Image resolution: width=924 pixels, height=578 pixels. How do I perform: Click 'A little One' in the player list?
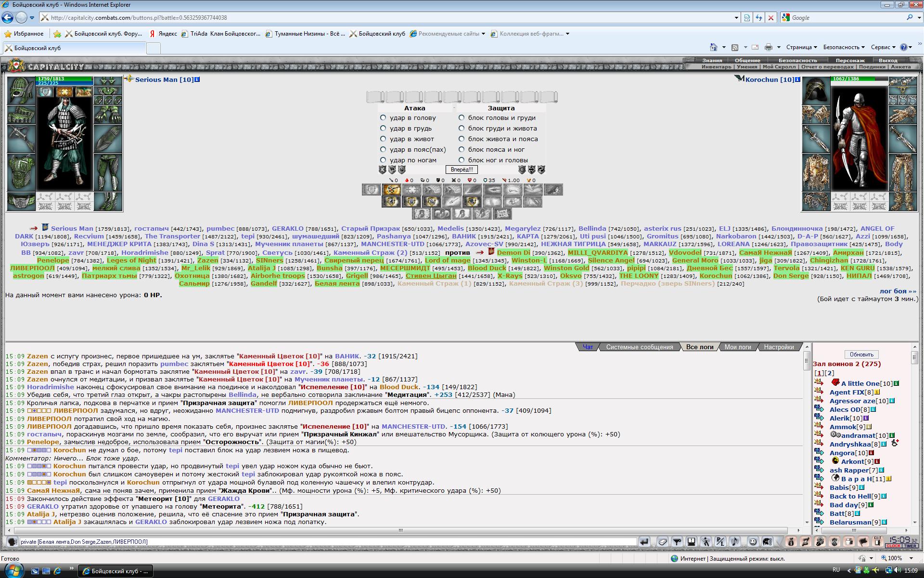point(860,383)
